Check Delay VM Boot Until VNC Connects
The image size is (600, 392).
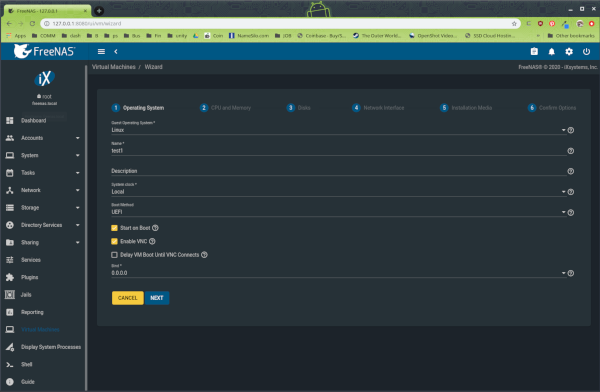tap(114, 255)
